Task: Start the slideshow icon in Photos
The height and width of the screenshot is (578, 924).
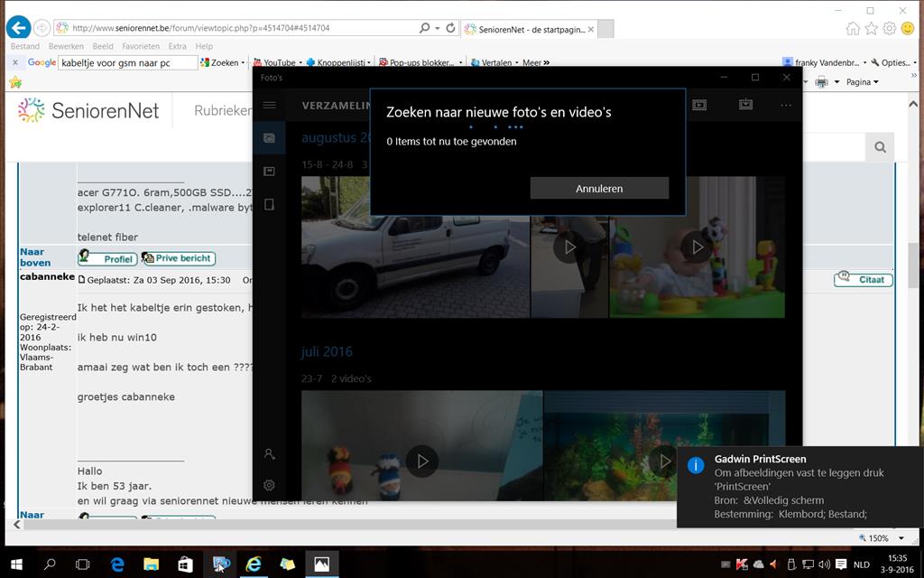Action: 699,105
